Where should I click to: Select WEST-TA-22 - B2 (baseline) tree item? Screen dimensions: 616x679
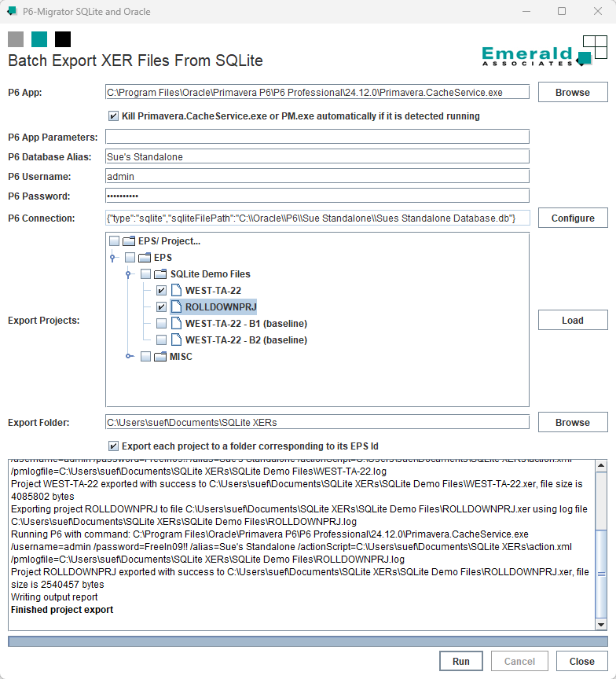coord(245,340)
